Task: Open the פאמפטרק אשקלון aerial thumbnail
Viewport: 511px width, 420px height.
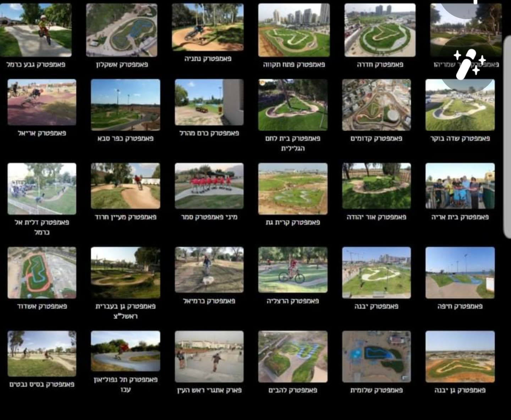Action: (x=122, y=30)
